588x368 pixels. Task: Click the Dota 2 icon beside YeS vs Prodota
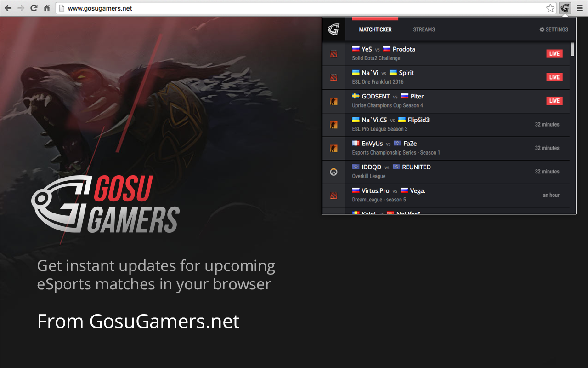click(334, 54)
